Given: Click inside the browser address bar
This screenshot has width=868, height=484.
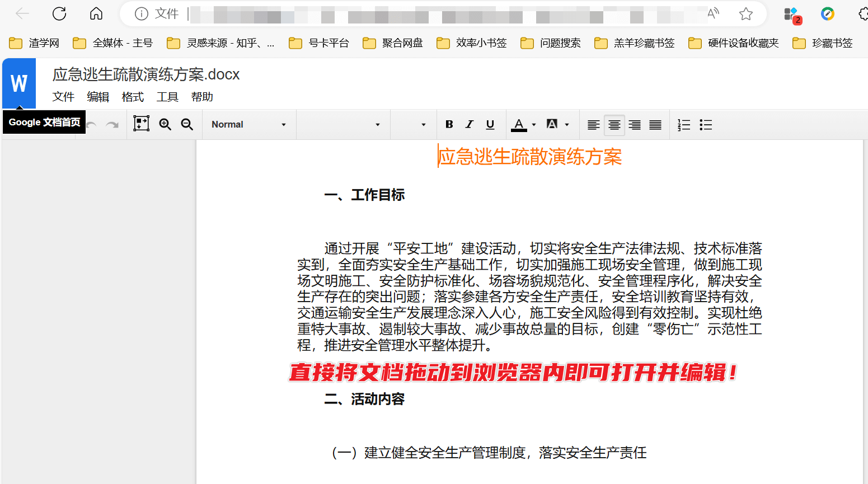Looking at the screenshot, I should coord(392,13).
